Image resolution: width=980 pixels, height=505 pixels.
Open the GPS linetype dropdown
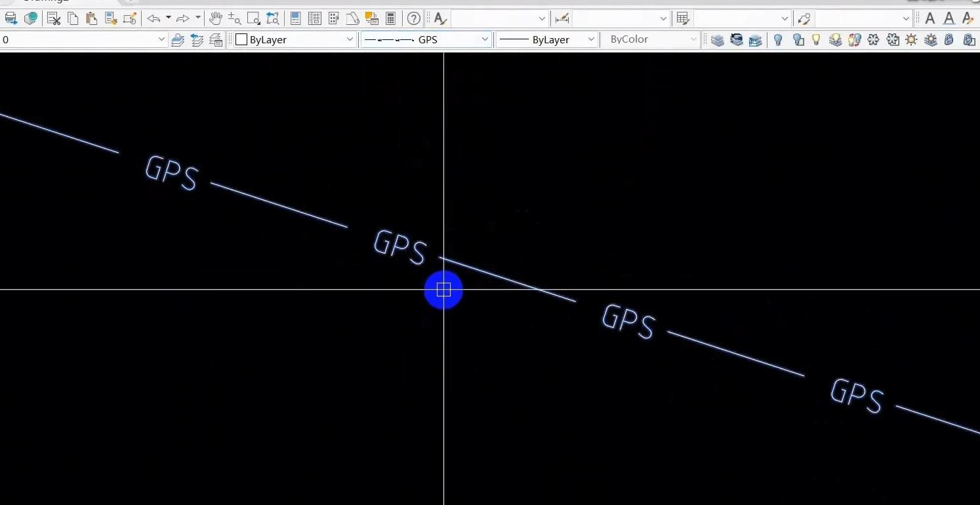tap(426, 39)
